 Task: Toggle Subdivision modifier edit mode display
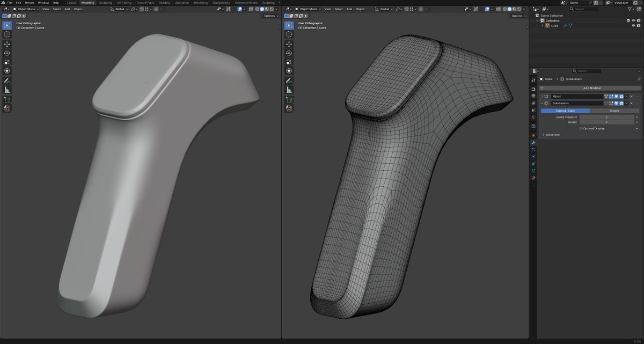point(611,103)
